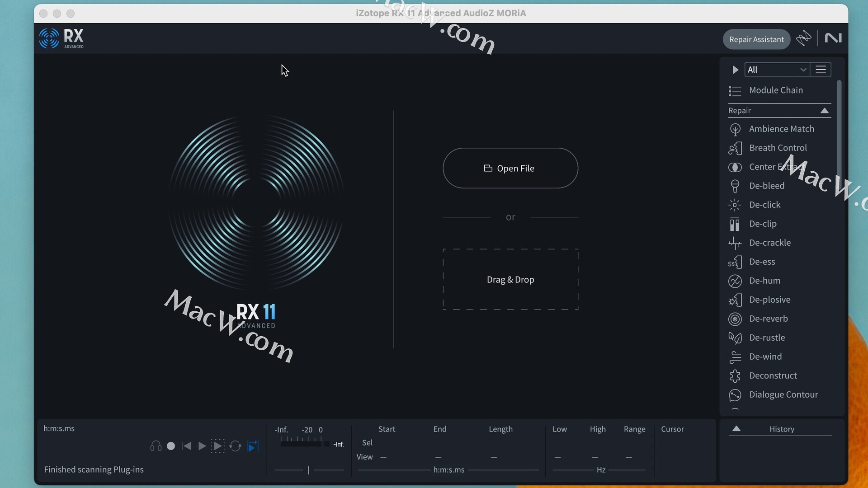Preview modules with the play arrow above list
868x488 pixels.
735,70
